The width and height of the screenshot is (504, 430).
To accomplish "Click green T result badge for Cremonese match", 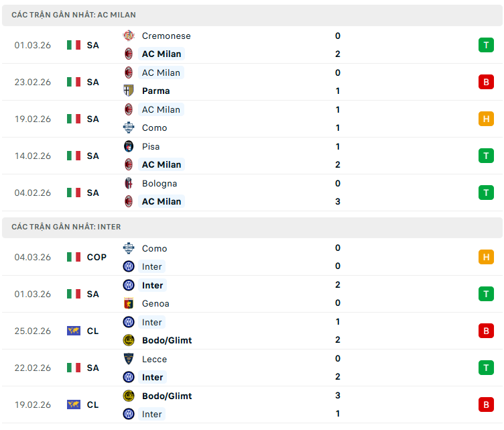I will 485,45.
